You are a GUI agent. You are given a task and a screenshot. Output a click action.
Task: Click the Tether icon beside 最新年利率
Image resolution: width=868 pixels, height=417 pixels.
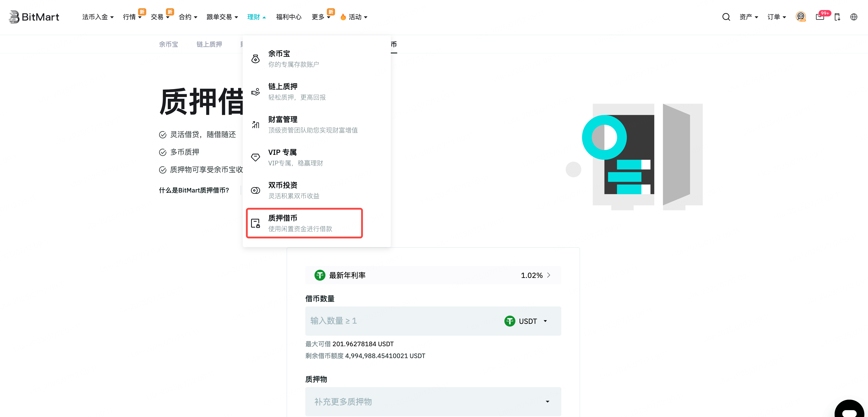tap(320, 275)
